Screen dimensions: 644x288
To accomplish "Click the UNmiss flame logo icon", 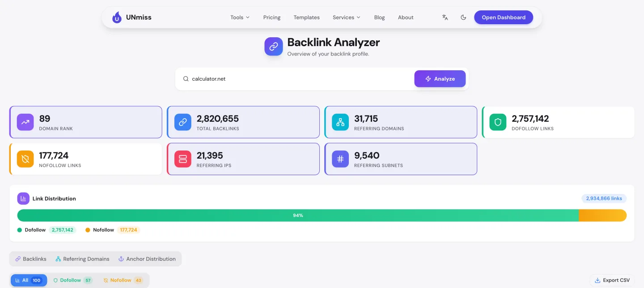I will click(117, 17).
